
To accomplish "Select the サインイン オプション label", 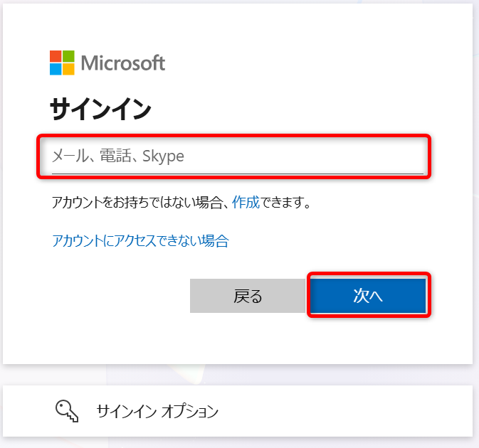I will (157, 412).
